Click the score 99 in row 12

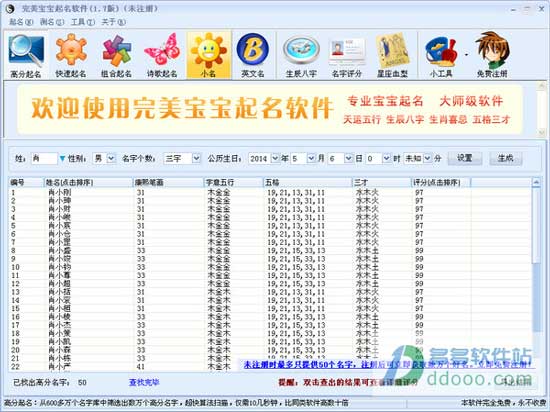tap(419, 284)
